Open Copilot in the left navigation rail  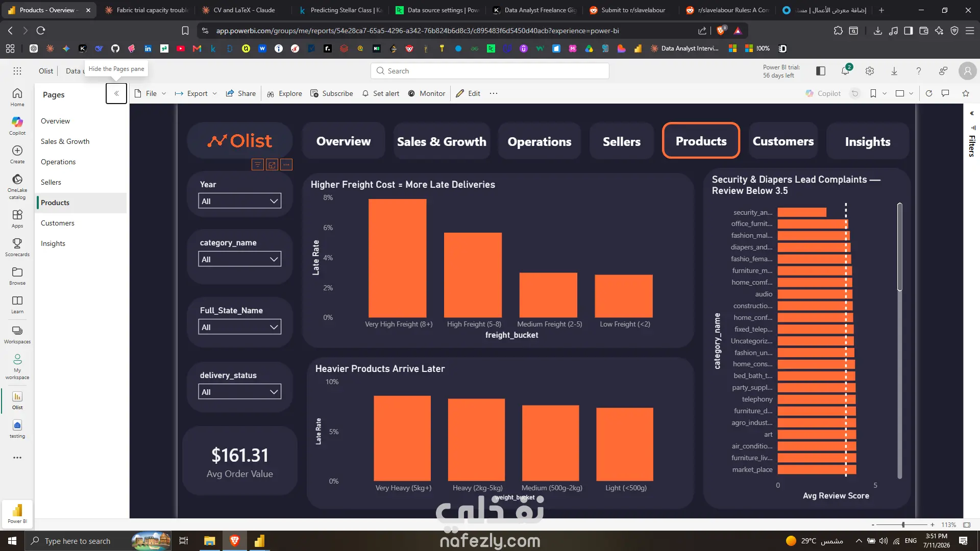tap(17, 126)
